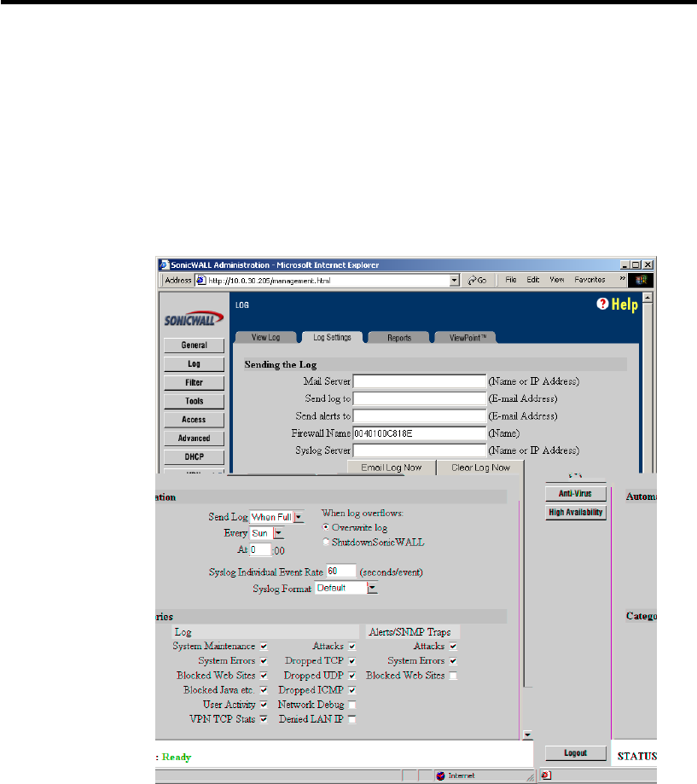
Task: Toggle the Dropped ICMP checkbox
Action: 352,689
